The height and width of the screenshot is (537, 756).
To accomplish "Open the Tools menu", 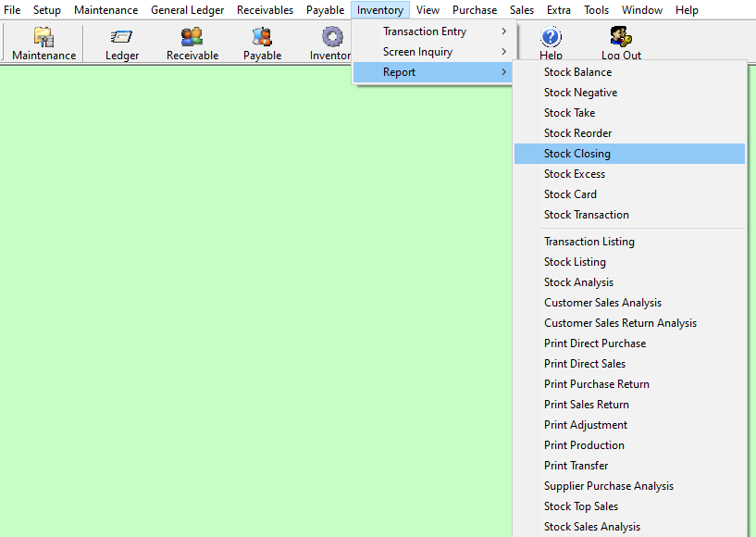I will 597,10.
